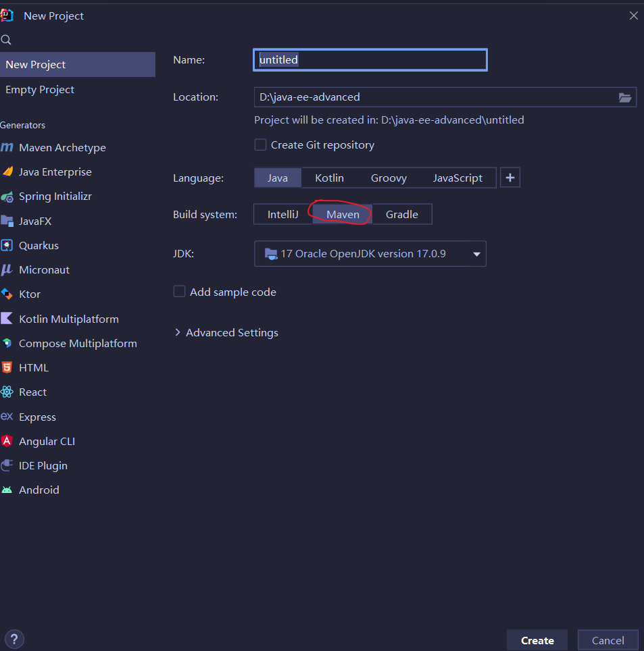Image resolution: width=644 pixels, height=651 pixels.
Task: Click the Micronaut generator icon
Action: pyautogui.click(x=7, y=270)
